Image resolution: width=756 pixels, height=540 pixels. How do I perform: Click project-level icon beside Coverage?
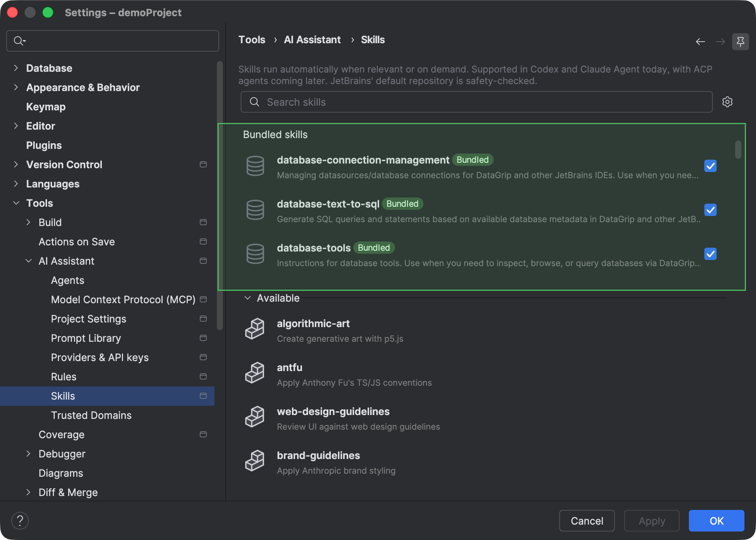click(x=203, y=434)
